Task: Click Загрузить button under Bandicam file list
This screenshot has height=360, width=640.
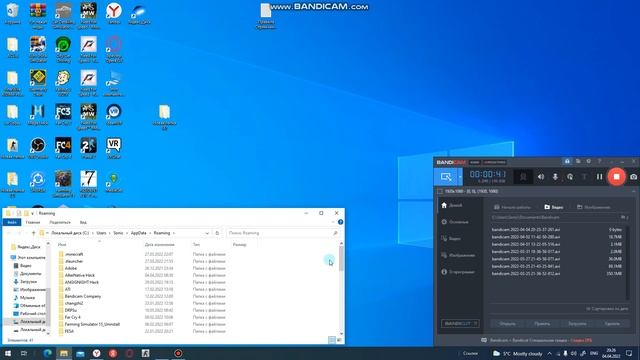Action: 577,323
